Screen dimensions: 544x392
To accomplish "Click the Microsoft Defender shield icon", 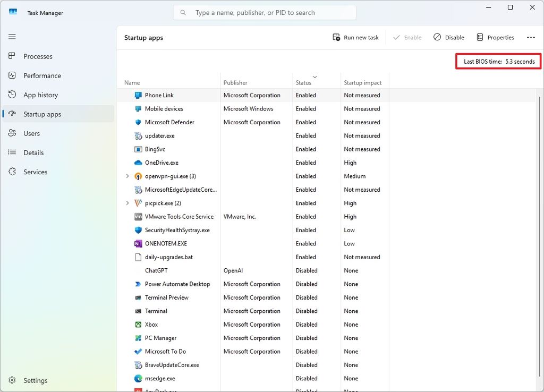I will click(x=138, y=122).
